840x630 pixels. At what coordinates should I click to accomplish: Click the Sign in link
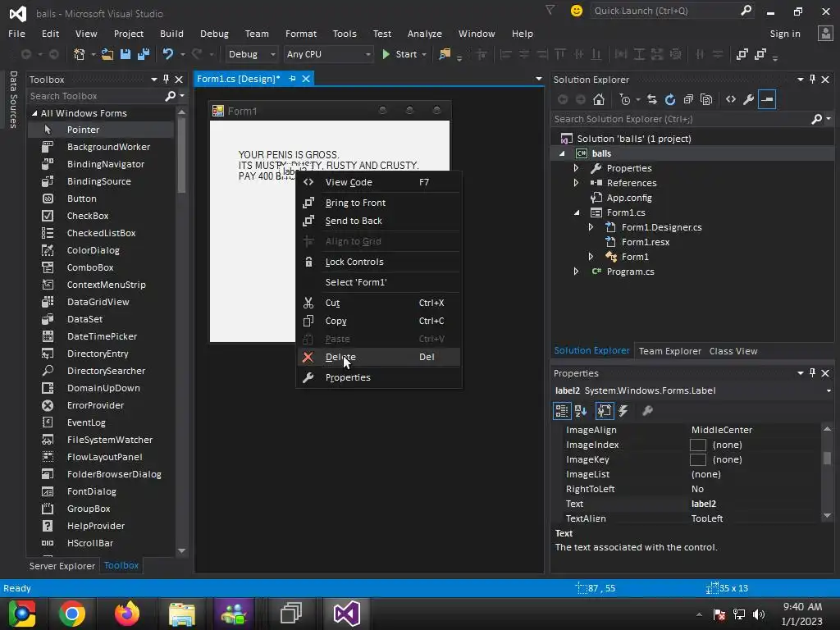point(785,33)
